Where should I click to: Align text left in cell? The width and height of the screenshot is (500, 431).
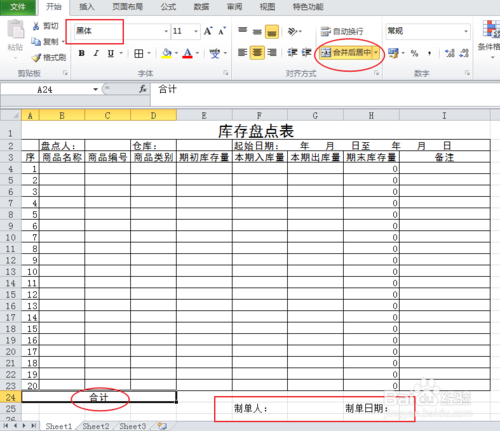pos(243,53)
